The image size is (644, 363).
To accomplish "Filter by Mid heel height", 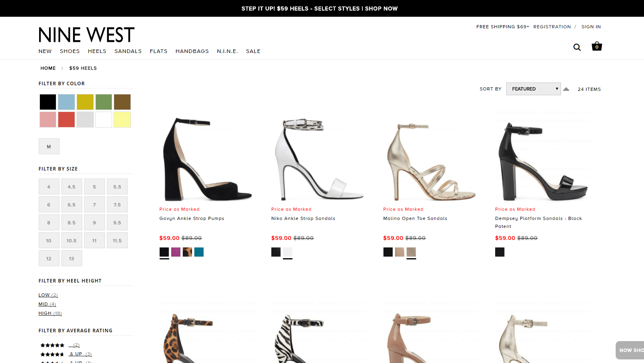I will 47,304.
